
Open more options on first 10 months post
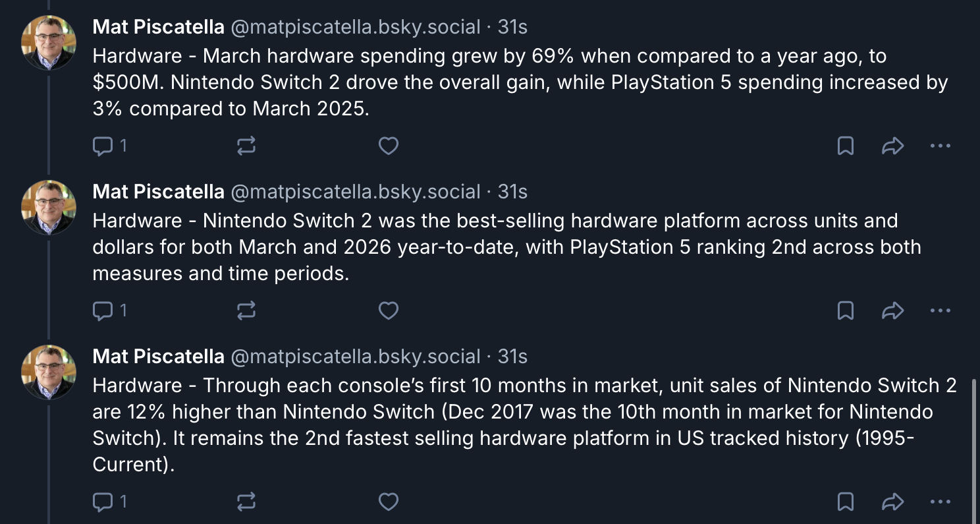coord(940,502)
